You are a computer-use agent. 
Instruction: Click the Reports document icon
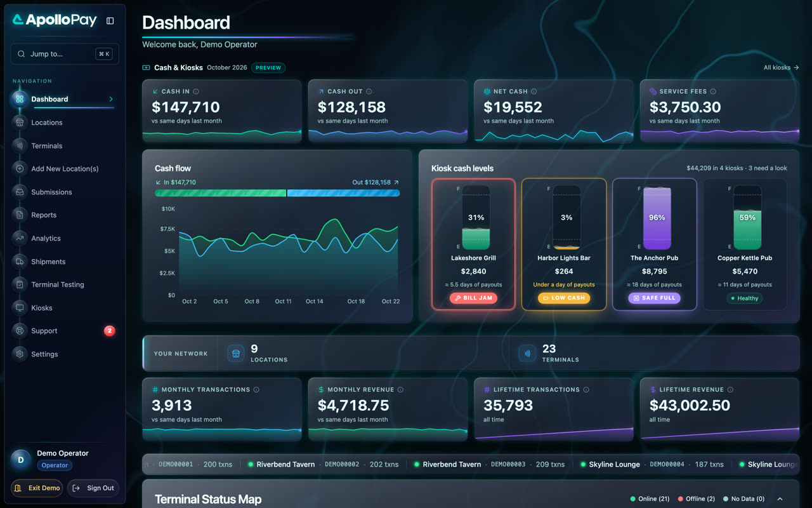(x=20, y=215)
